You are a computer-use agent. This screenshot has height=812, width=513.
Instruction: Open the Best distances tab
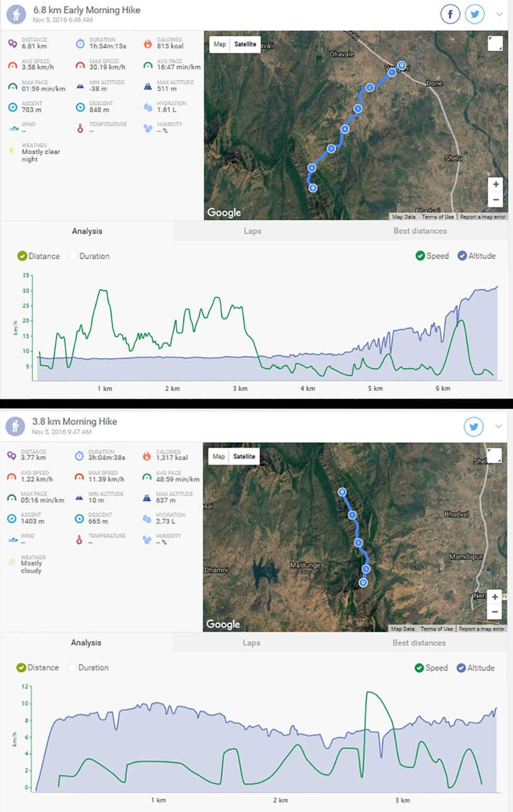420,231
